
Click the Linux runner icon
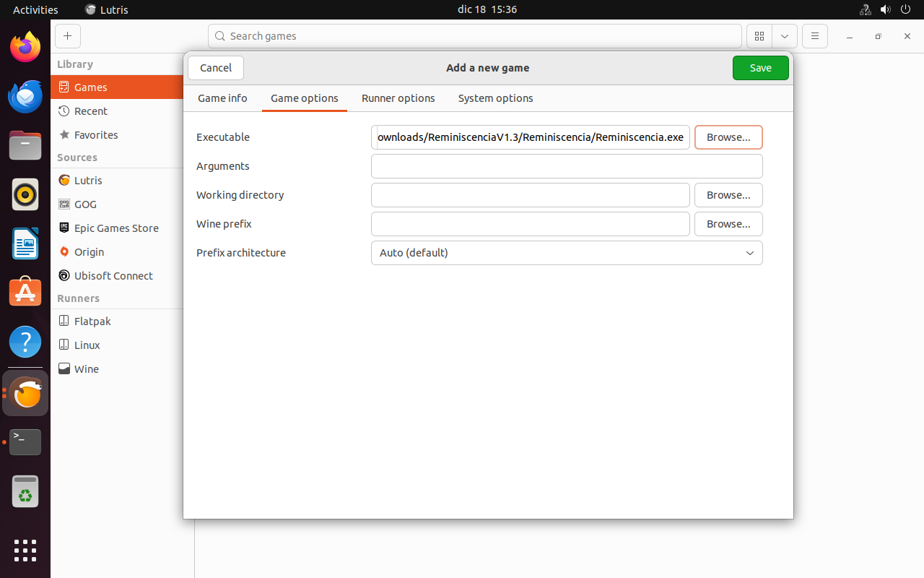64,345
